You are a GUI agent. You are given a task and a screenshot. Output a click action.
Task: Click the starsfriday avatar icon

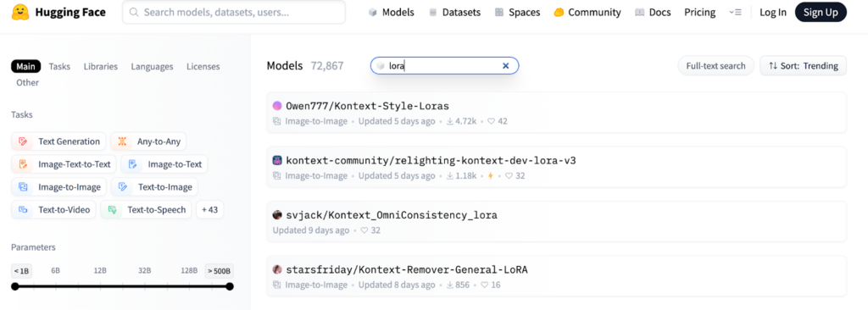(x=277, y=269)
